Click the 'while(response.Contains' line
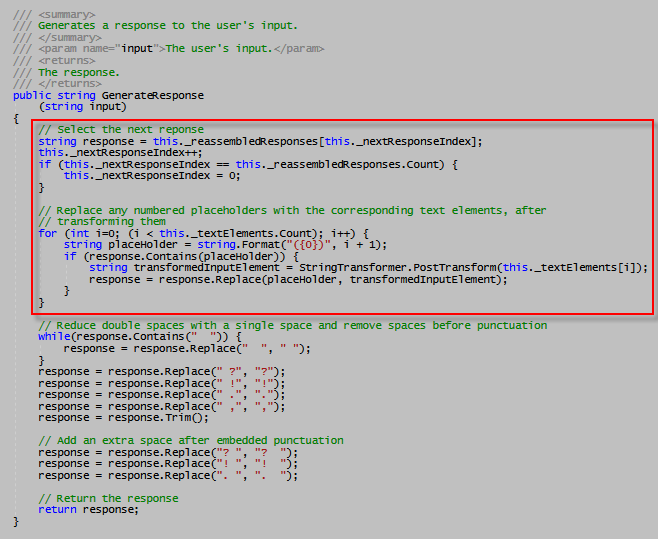The image size is (658, 539). pyautogui.click(x=140, y=337)
